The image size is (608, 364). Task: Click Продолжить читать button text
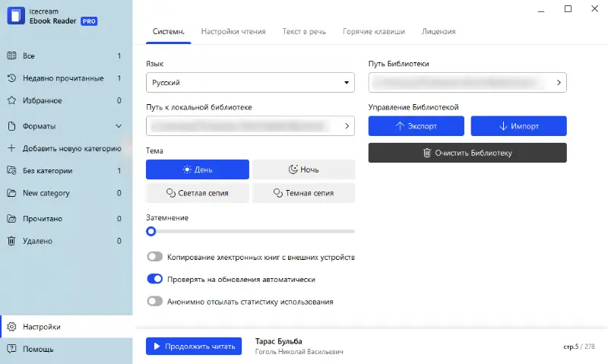tap(200, 347)
